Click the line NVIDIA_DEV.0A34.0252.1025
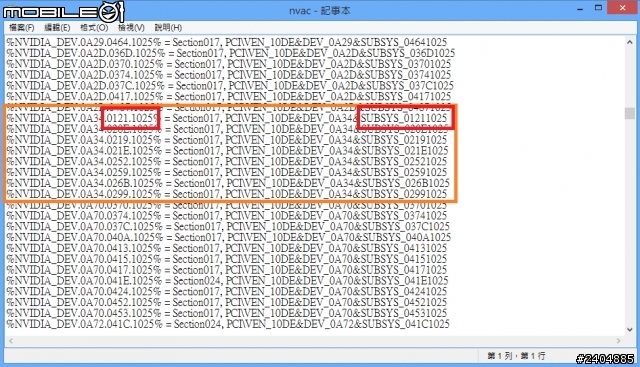 [x=227, y=162]
